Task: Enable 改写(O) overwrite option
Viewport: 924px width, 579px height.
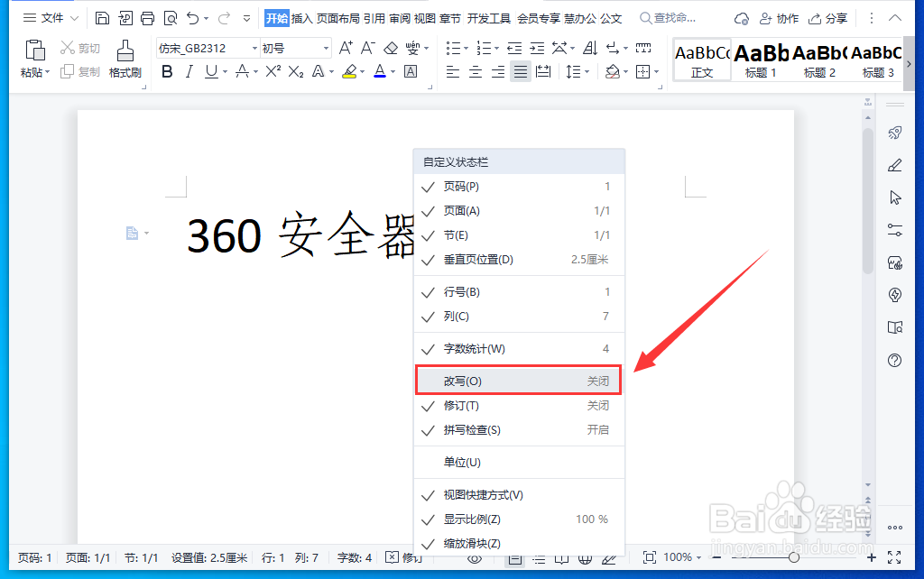Action: pyautogui.click(x=519, y=381)
